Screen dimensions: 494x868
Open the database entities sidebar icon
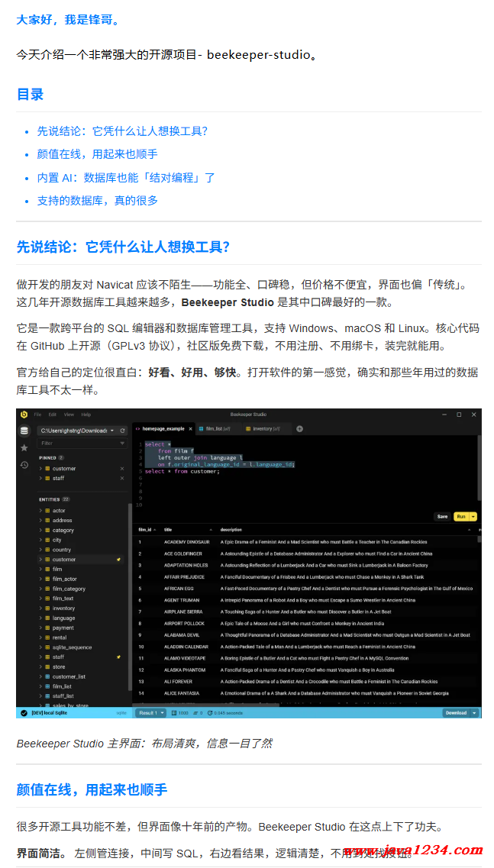tap(24, 431)
